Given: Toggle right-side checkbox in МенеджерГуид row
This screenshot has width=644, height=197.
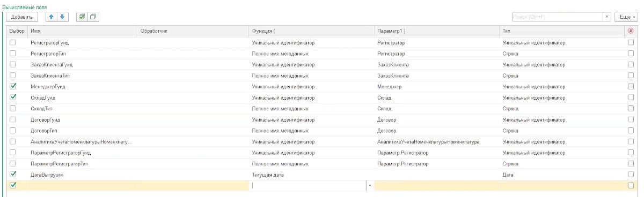Looking at the screenshot, I should click(631, 86).
